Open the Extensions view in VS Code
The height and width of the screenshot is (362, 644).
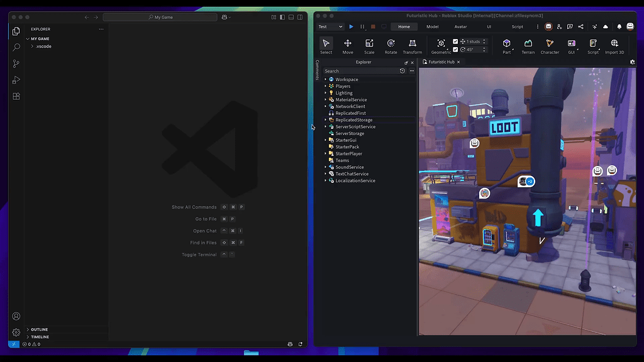click(x=16, y=96)
